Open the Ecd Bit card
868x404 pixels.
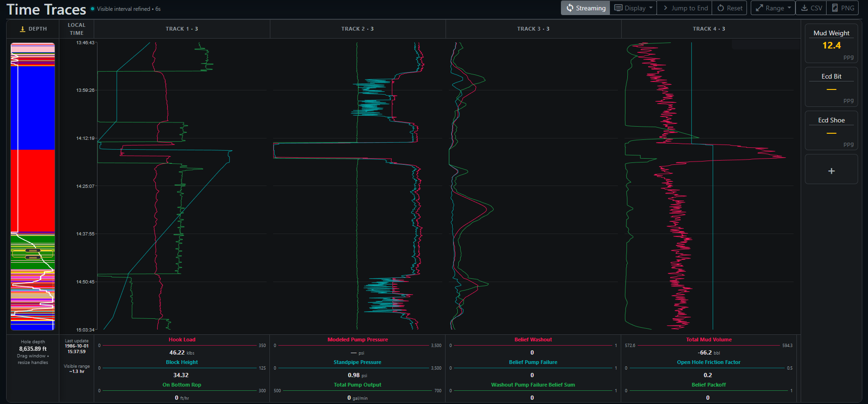(x=831, y=87)
